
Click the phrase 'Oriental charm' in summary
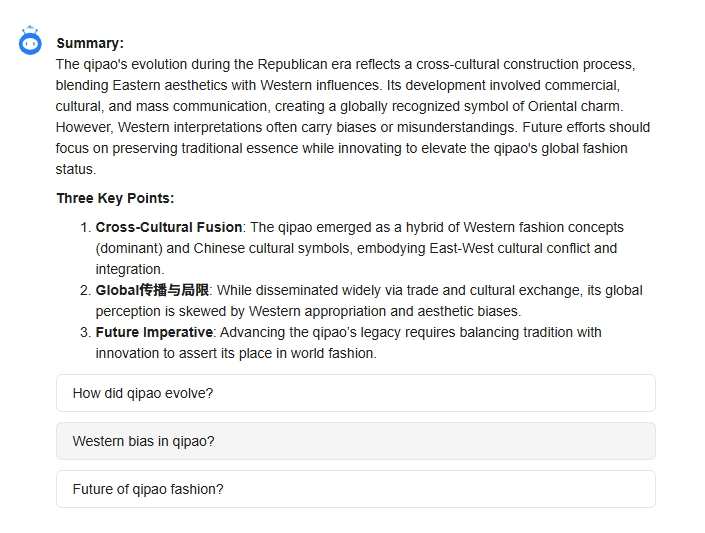(575, 107)
